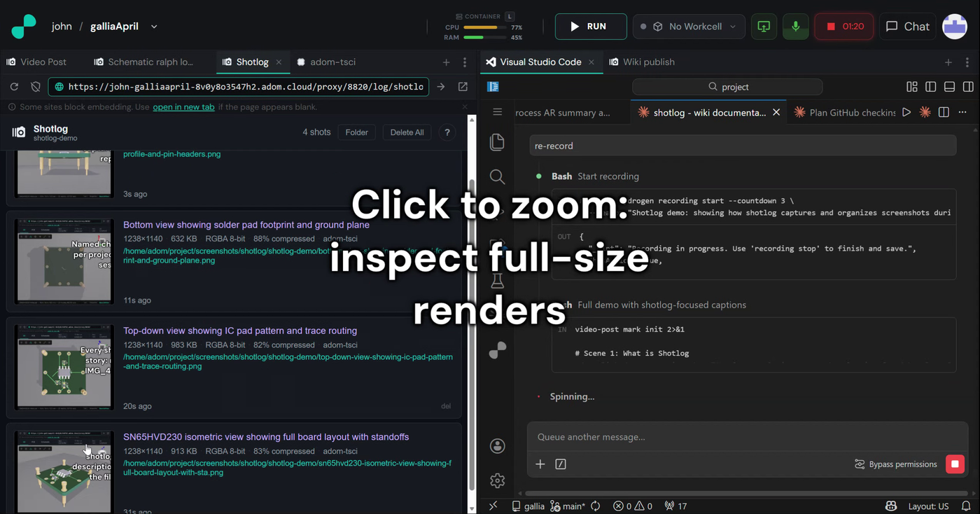Viewport: 980px width, 514px height.
Task: Close the Visual Studio Code tab
Action: pyautogui.click(x=591, y=62)
